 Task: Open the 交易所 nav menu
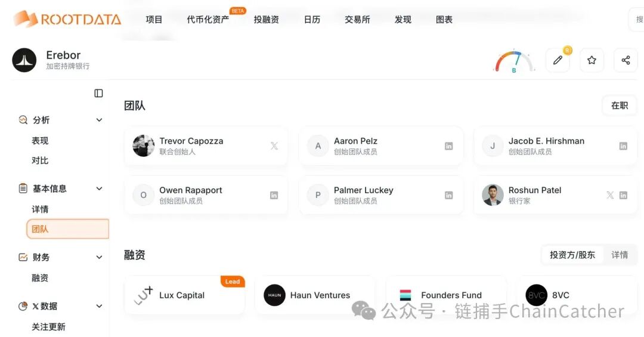click(x=357, y=19)
